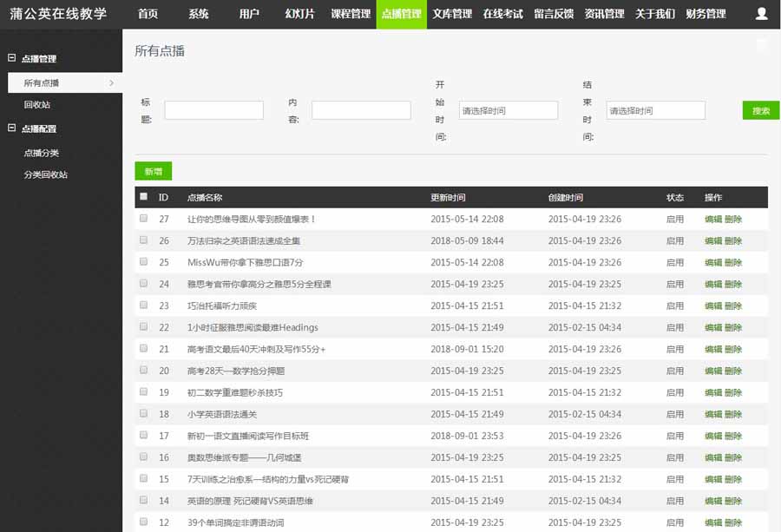Collapse the 点播管理 sidebar section
The height and width of the screenshot is (532, 781).
click(12, 58)
